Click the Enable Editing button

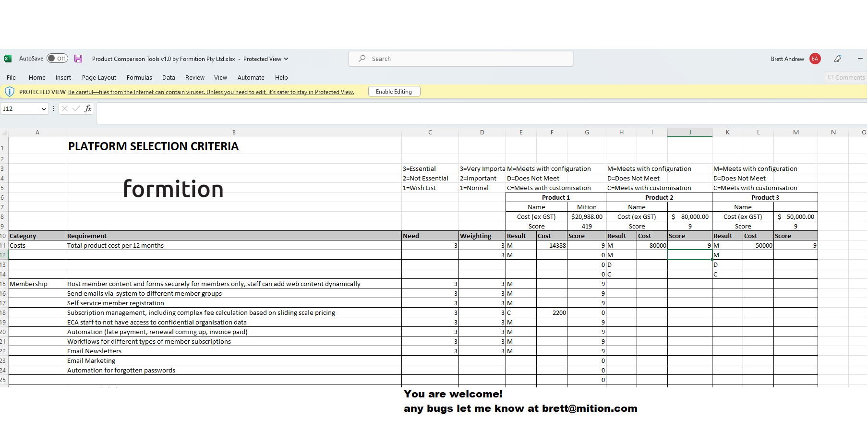[x=394, y=92]
